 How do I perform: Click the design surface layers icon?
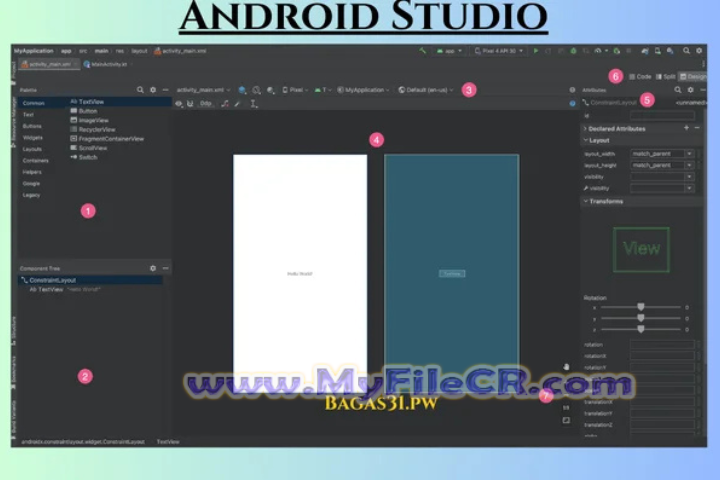point(242,90)
